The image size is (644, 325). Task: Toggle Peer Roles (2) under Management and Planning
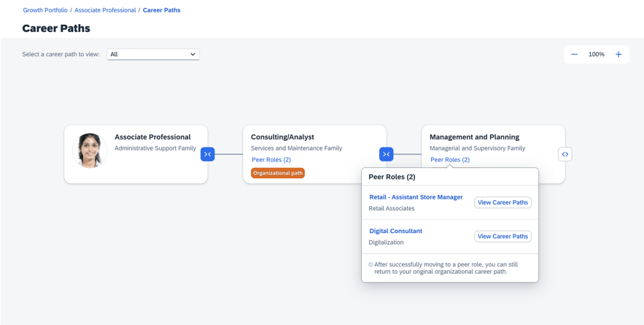tap(450, 160)
